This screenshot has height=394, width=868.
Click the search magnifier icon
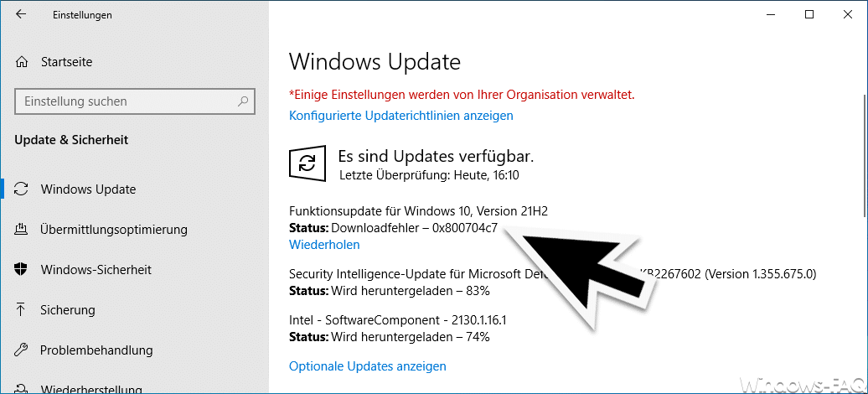243,101
